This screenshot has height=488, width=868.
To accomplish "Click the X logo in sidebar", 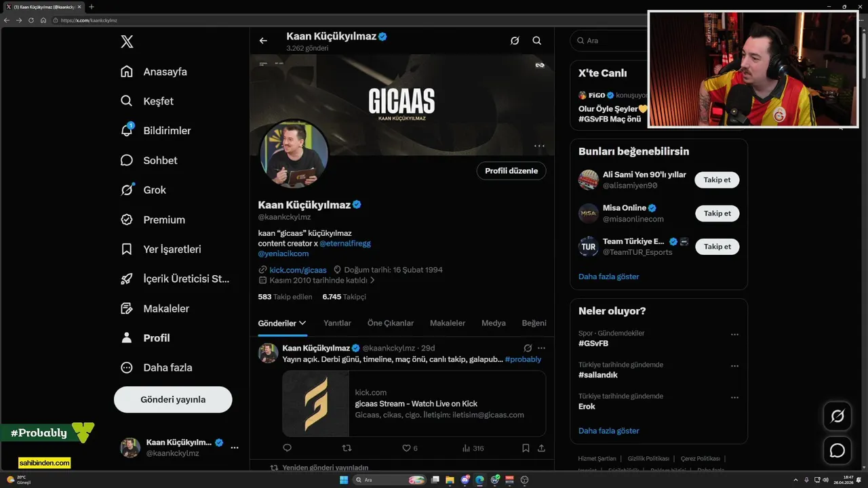I will pos(127,42).
